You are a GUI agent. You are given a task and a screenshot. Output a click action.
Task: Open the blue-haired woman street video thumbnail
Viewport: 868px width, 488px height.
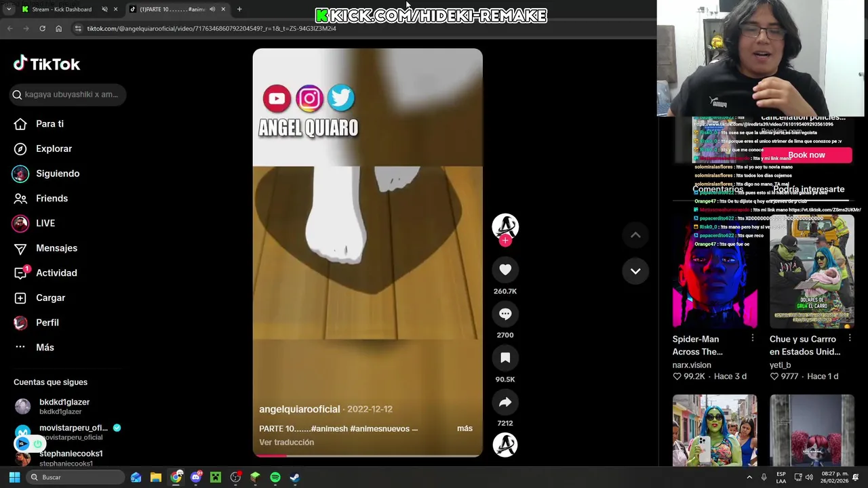[x=715, y=430]
